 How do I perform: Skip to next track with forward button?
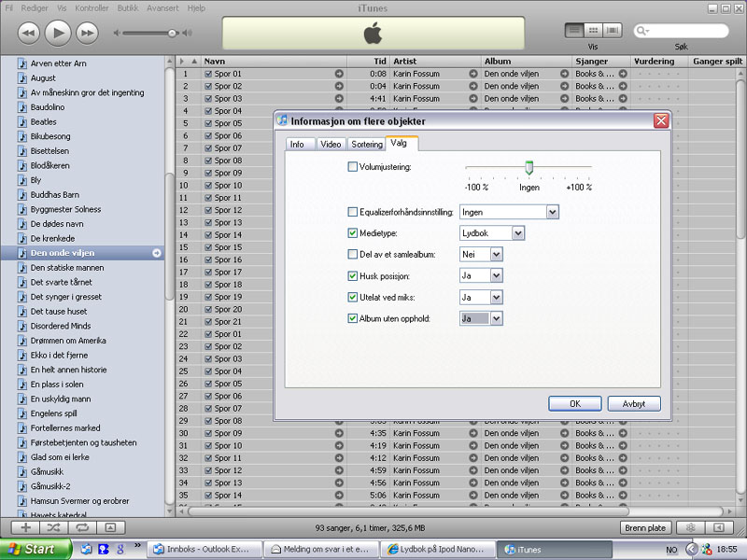click(87, 33)
